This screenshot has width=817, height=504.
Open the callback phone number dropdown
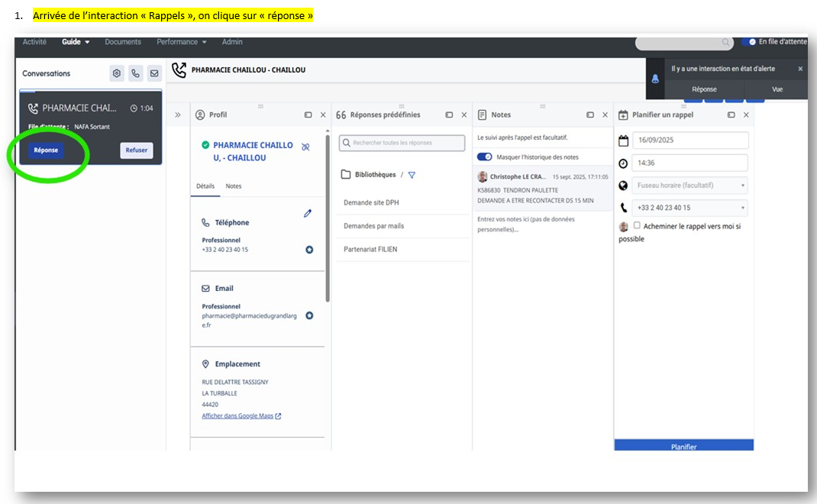[689, 208]
